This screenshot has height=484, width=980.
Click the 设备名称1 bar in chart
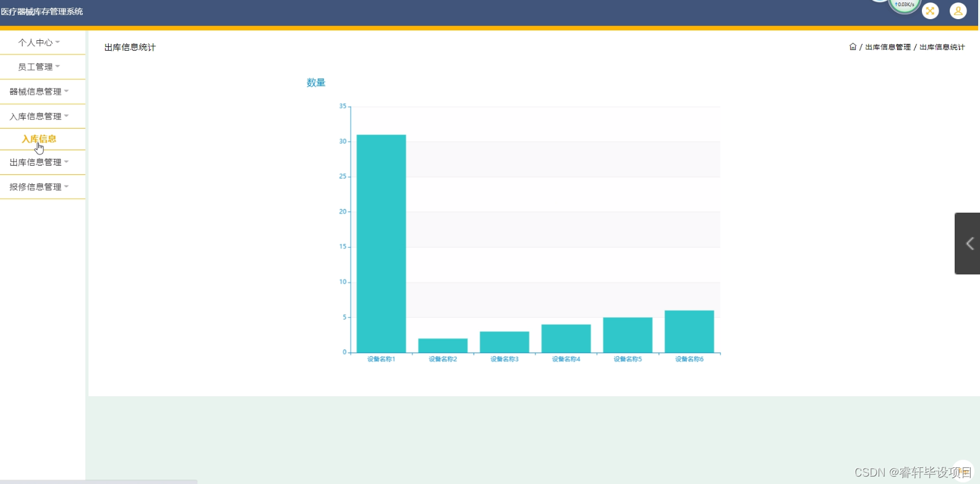click(381, 244)
